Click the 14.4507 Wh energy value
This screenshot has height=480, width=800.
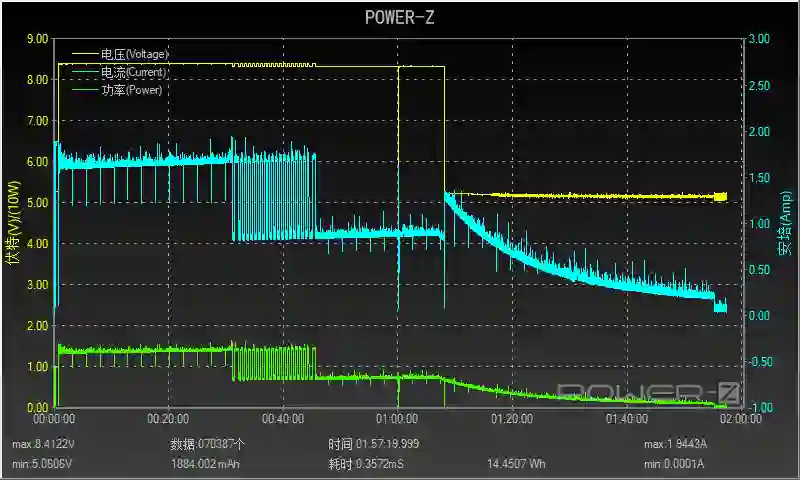click(x=516, y=464)
